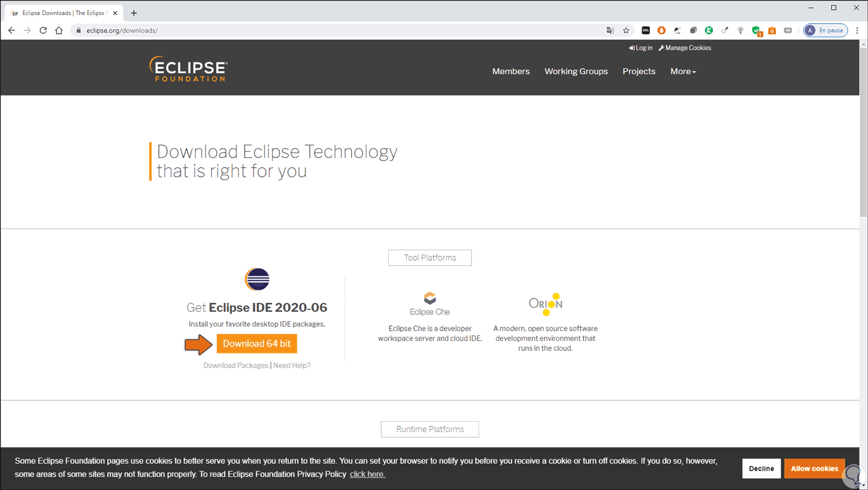The width and height of the screenshot is (868, 490).
Task: Open the Chrome three-dot menu
Action: tap(857, 30)
